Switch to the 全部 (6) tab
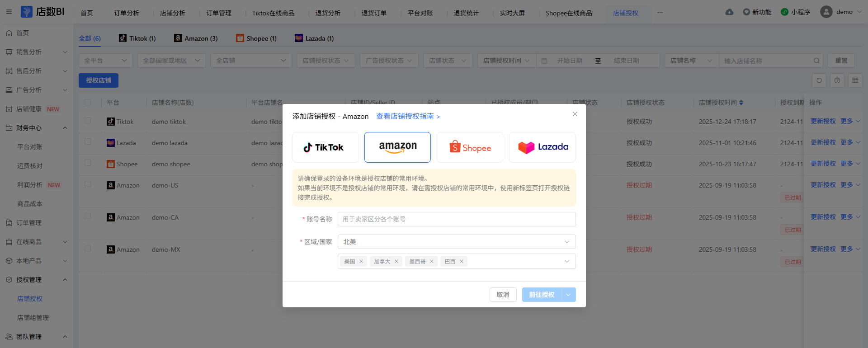The image size is (868, 348). (x=90, y=38)
